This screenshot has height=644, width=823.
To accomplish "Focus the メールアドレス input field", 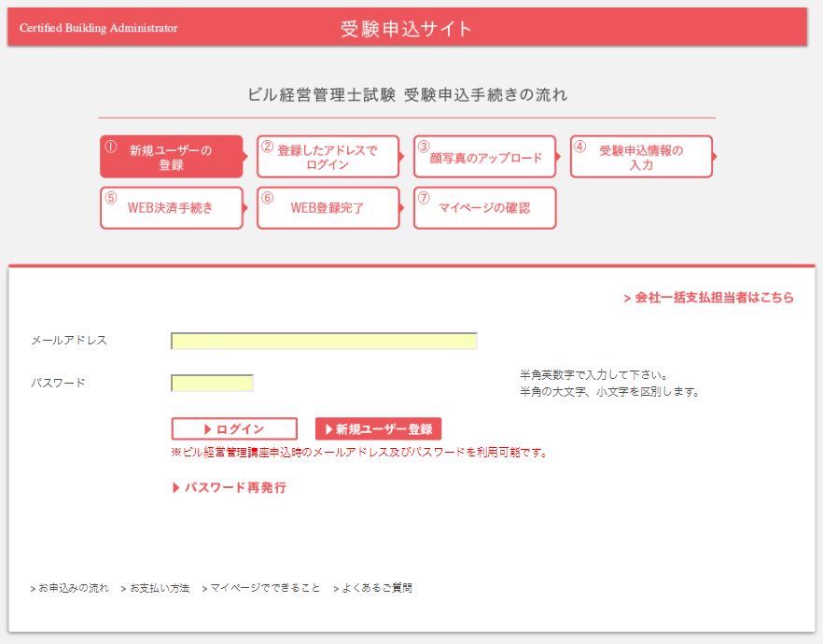I will pyautogui.click(x=324, y=341).
